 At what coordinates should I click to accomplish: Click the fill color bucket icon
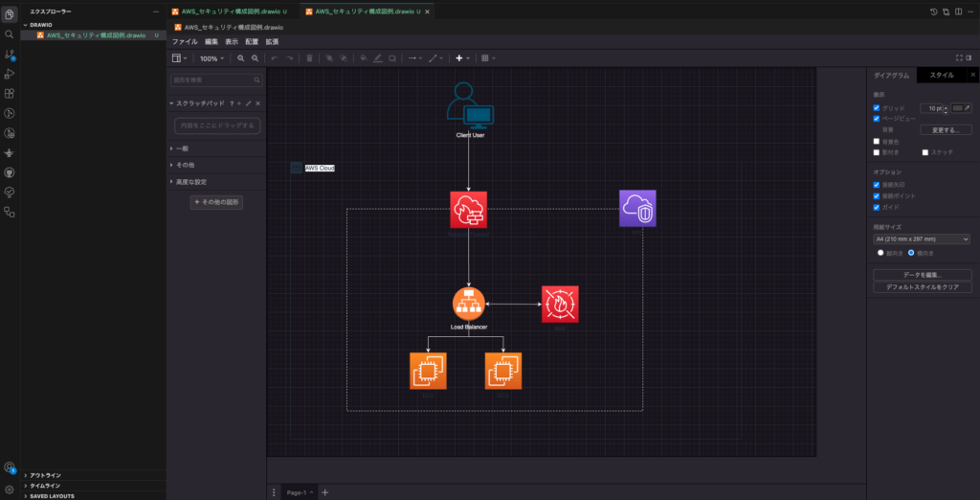pyautogui.click(x=363, y=58)
